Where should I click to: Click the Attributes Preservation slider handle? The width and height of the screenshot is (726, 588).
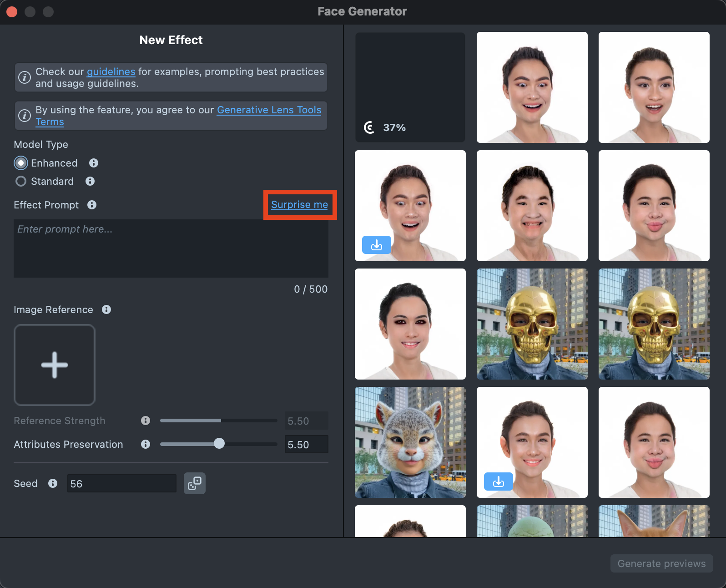click(x=219, y=444)
